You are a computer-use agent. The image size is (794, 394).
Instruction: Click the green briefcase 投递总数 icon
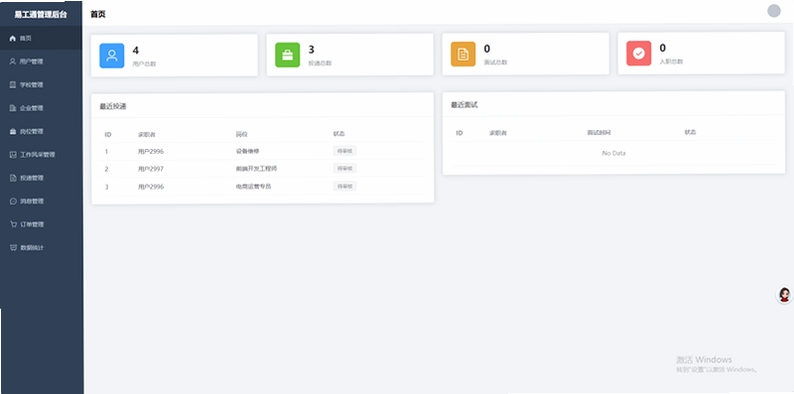[x=288, y=55]
